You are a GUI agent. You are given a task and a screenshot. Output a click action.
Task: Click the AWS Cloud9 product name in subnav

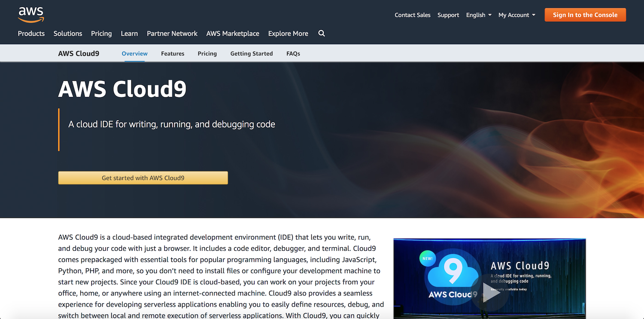[x=79, y=54]
